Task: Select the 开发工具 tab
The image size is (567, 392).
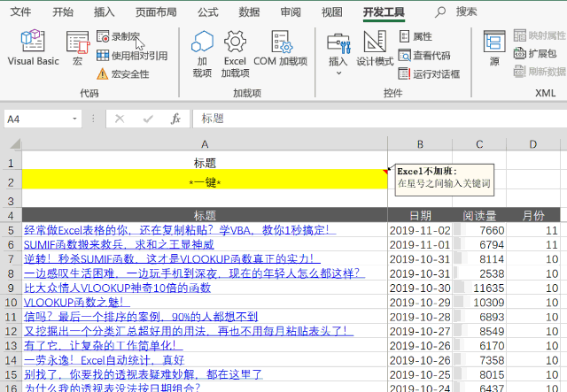Action: click(x=384, y=12)
